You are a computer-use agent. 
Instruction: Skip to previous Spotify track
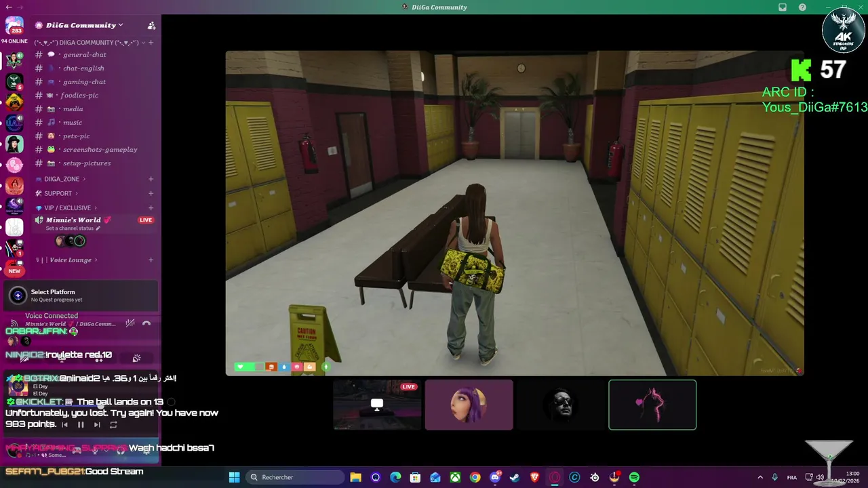[64, 425]
